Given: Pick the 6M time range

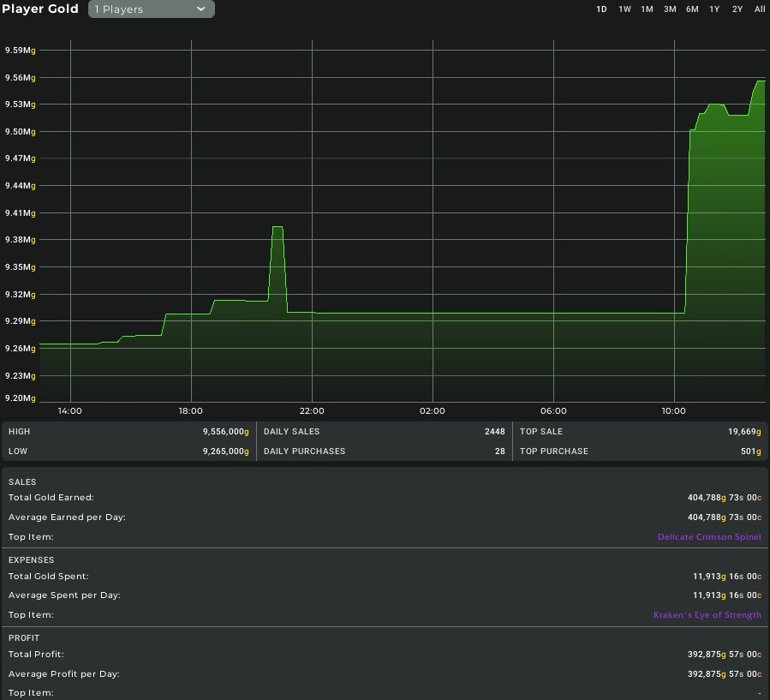Looking at the screenshot, I should pyautogui.click(x=692, y=9).
